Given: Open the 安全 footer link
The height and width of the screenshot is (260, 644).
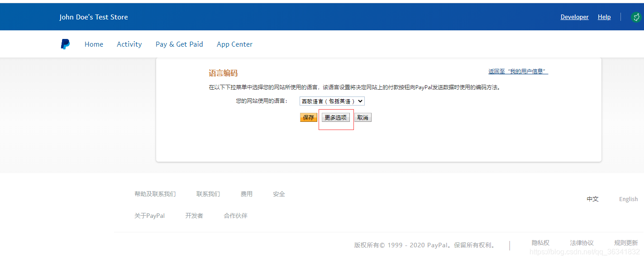Looking at the screenshot, I should (279, 194).
